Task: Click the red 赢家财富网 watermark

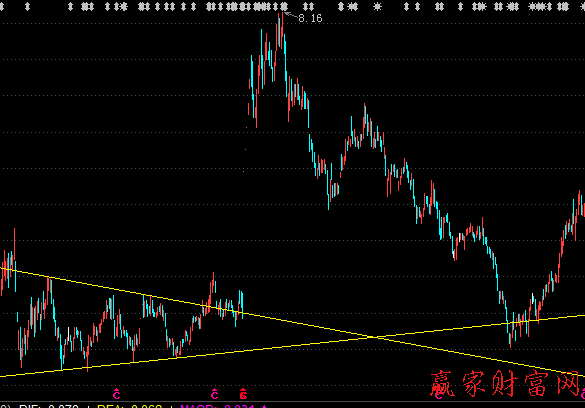Action: [507, 383]
